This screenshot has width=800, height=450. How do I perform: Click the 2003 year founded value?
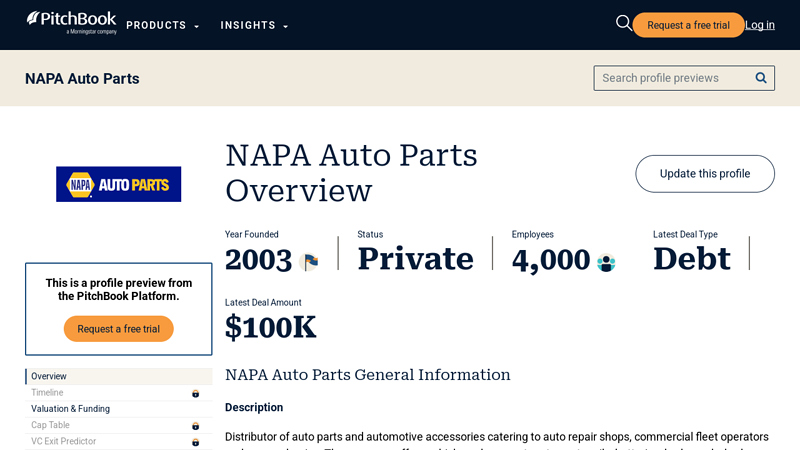click(258, 260)
